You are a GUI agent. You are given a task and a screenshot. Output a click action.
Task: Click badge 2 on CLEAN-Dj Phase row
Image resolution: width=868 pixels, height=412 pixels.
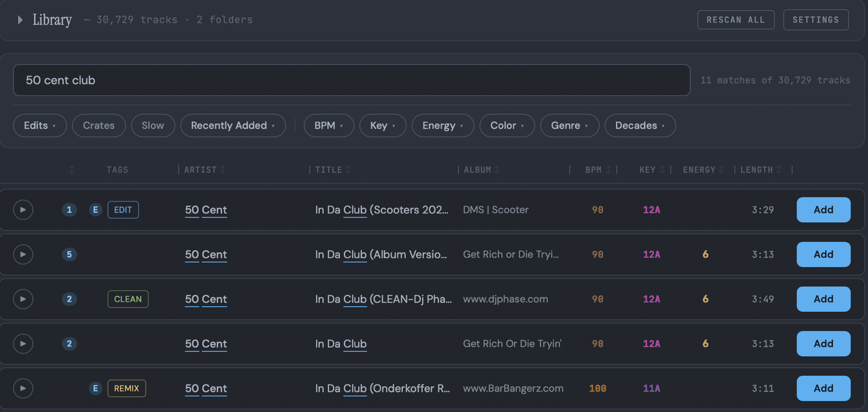point(69,299)
